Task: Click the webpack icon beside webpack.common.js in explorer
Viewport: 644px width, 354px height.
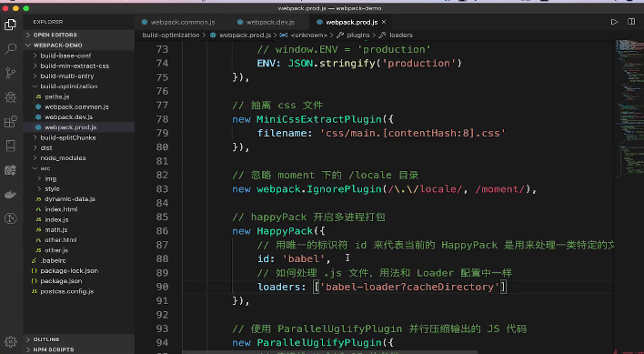Action: [x=38, y=106]
